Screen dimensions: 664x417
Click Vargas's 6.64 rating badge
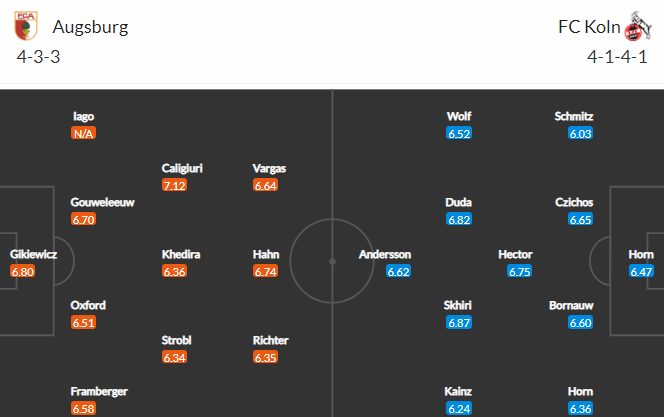pos(265,185)
